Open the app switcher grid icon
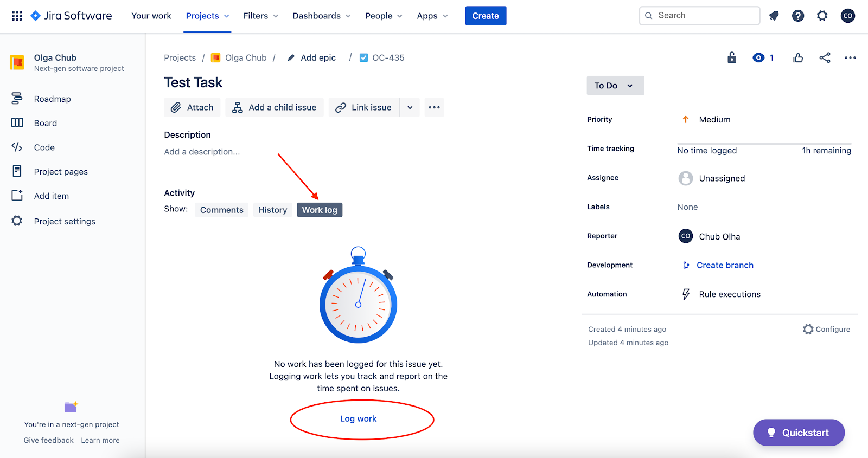 (x=17, y=16)
